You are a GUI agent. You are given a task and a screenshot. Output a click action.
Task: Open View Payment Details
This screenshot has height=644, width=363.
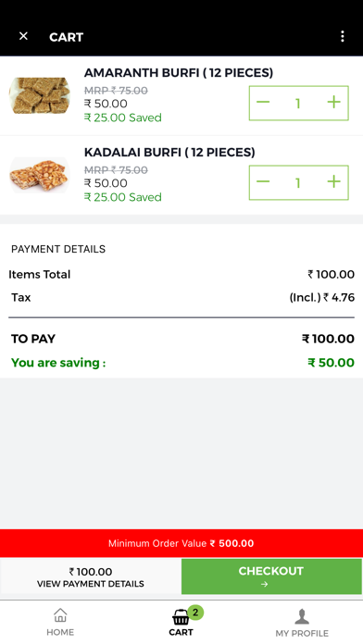coord(91,577)
